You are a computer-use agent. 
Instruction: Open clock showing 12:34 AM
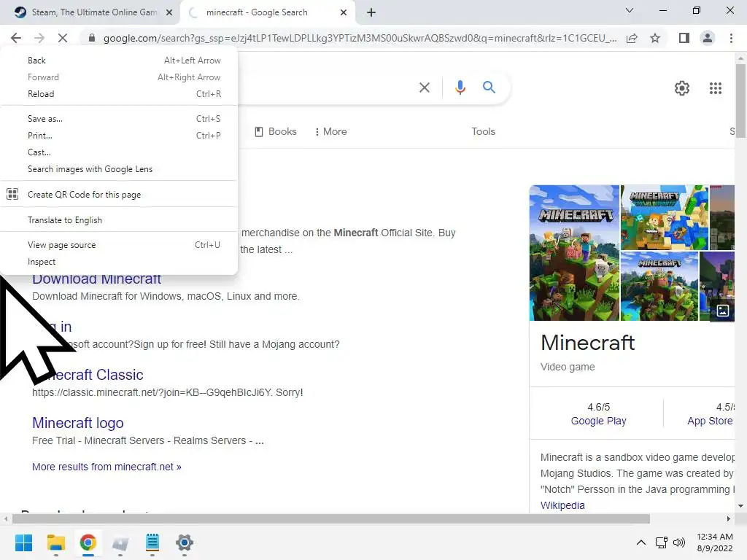(715, 542)
